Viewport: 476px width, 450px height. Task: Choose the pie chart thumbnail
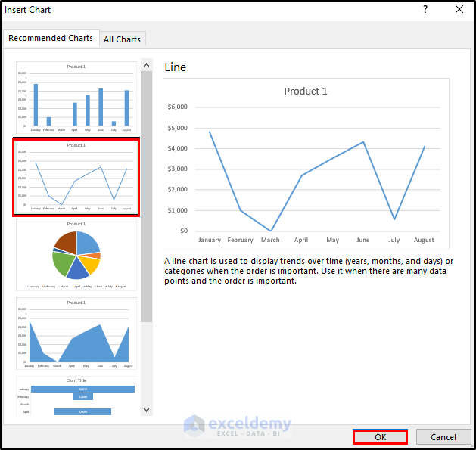point(76,255)
